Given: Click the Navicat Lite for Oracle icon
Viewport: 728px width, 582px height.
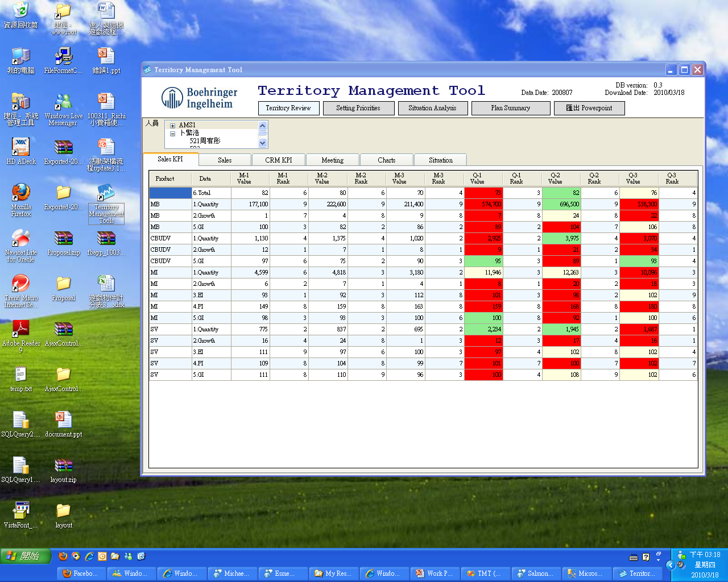Looking at the screenshot, I should click(x=21, y=239).
